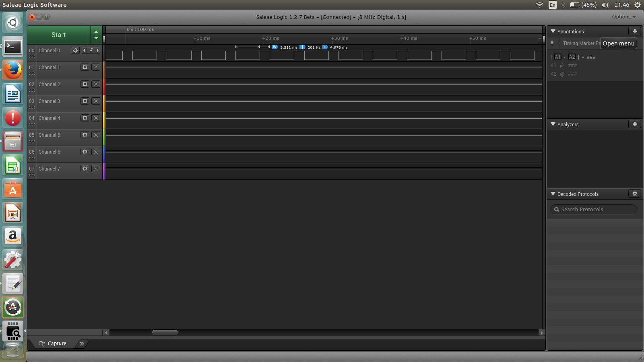Open Channel 6 trigger selector (X button)
The width and height of the screenshot is (644, 362).
point(96,152)
